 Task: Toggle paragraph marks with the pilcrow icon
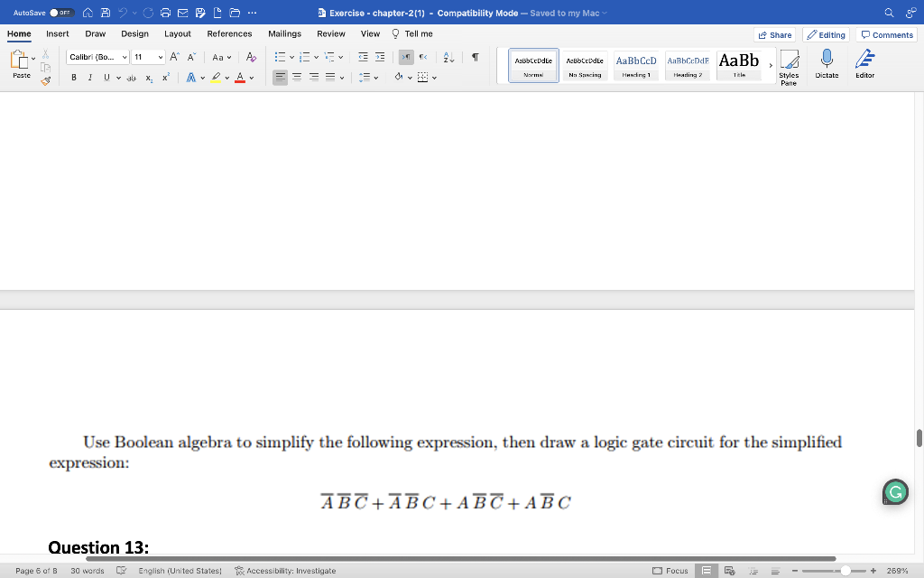tap(476, 57)
